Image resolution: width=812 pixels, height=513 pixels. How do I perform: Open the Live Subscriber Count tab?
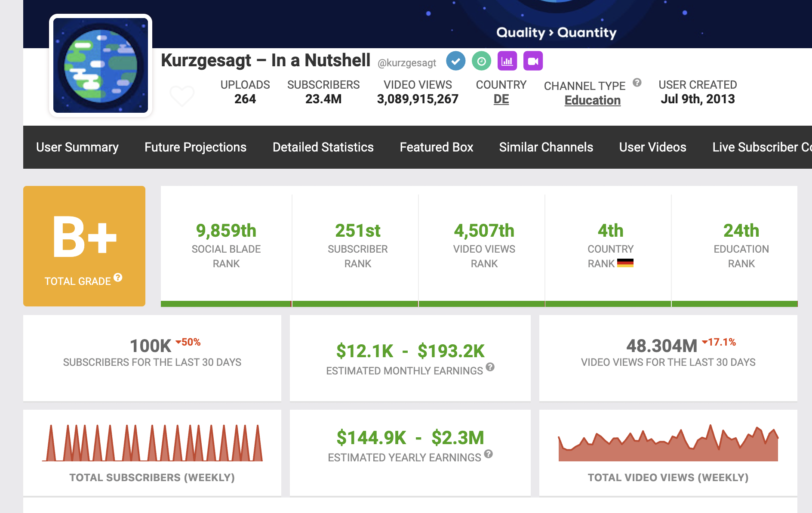[x=762, y=147]
